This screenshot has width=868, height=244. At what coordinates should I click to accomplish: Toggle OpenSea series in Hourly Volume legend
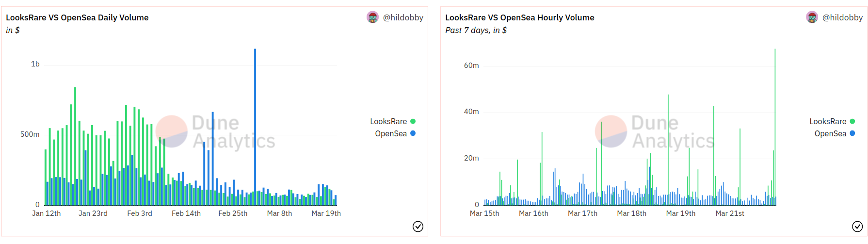[835, 133]
